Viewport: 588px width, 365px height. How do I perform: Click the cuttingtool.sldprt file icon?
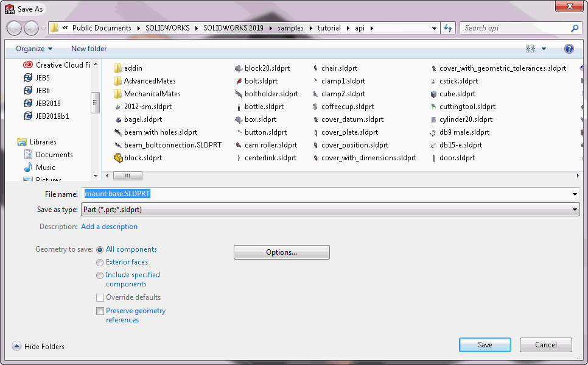pyautogui.click(x=433, y=107)
